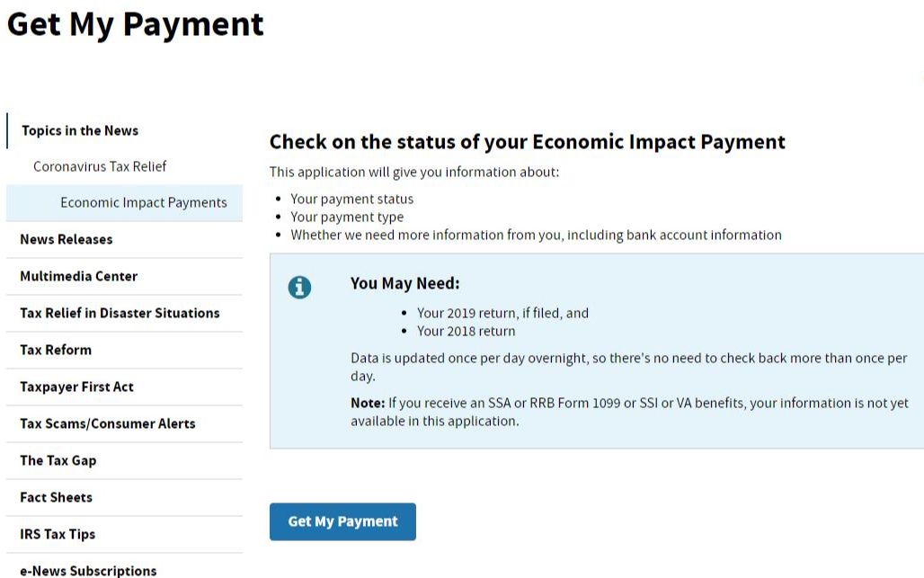Open Topics in the News section

[x=80, y=131]
